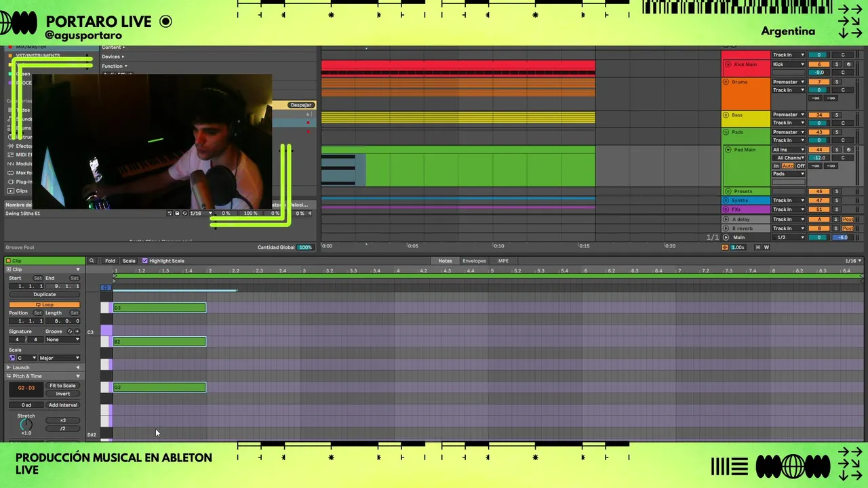The image size is (868, 488).
Task: Open the Function filter menu
Action: 115,66
